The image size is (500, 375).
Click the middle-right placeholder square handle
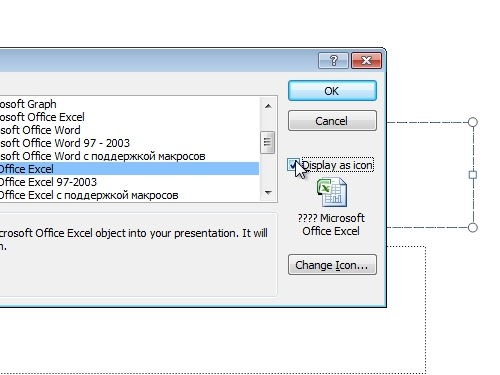tap(473, 175)
